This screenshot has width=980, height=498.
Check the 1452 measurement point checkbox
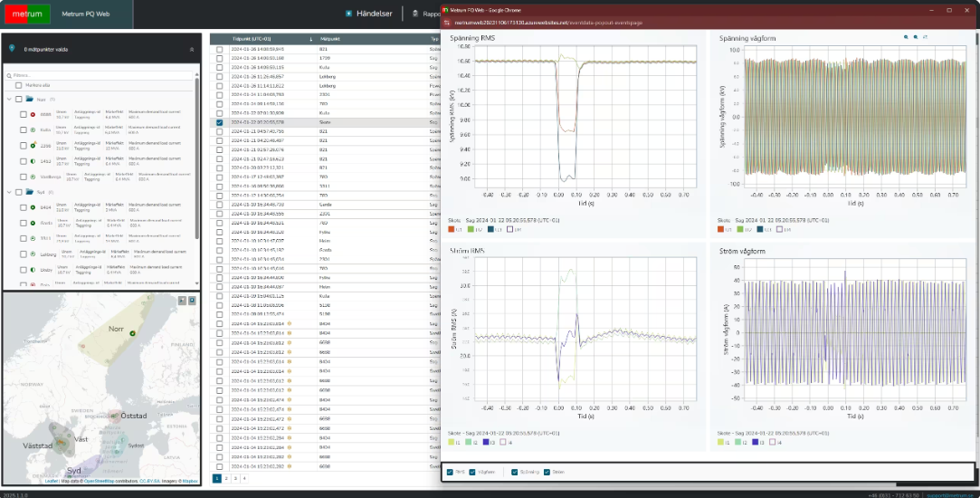click(24, 161)
